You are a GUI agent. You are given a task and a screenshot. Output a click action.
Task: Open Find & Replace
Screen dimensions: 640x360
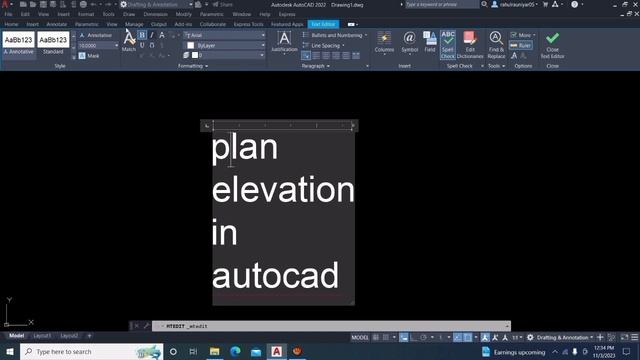pos(496,44)
